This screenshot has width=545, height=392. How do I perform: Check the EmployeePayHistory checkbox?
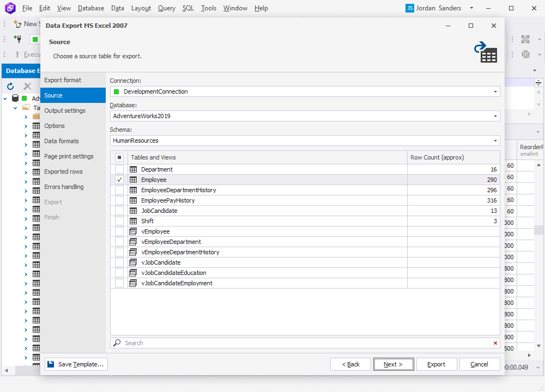tap(119, 200)
